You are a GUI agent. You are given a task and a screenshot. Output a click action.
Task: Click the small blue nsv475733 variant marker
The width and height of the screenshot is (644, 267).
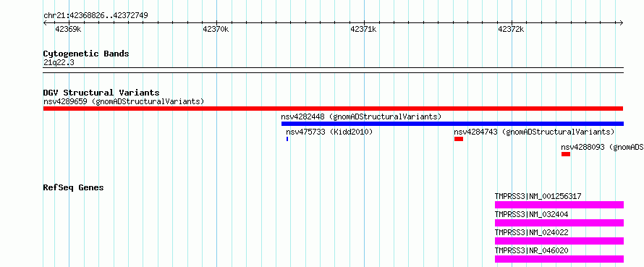tap(287, 139)
